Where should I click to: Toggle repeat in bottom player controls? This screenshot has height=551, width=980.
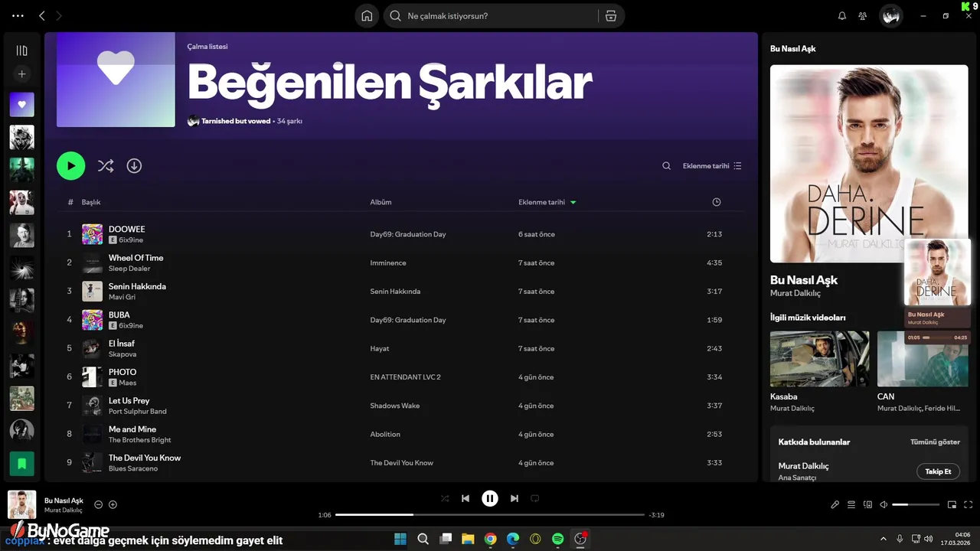pos(535,498)
